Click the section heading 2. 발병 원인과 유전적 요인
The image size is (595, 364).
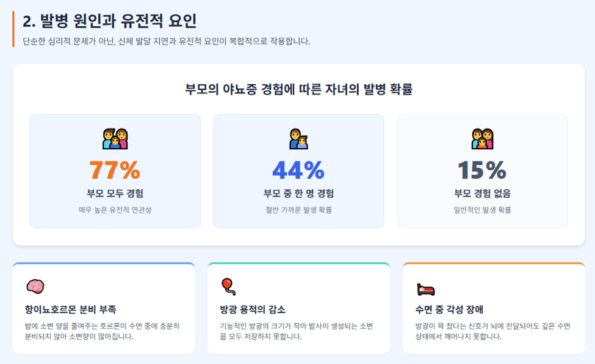pyautogui.click(x=110, y=21)
